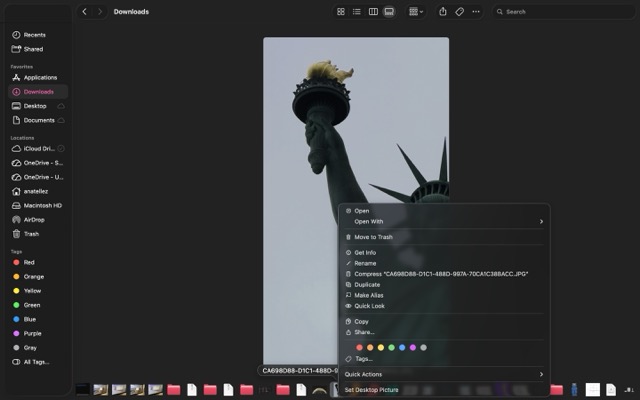Click the iCloud status icon beside Desktop
The width and height of the screenshot is (640, 400).
click(x=61, y=106)
